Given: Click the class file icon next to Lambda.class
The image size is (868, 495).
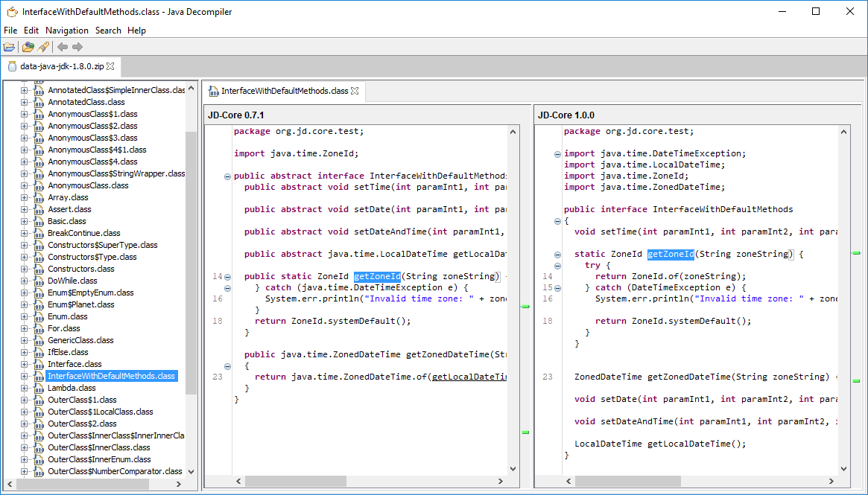Looking at the screenshot, I should tap(39, 388).
